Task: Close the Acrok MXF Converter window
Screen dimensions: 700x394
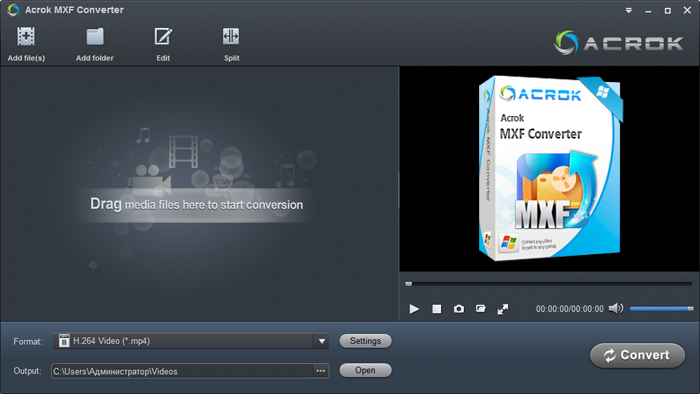Action: (687, 10)
